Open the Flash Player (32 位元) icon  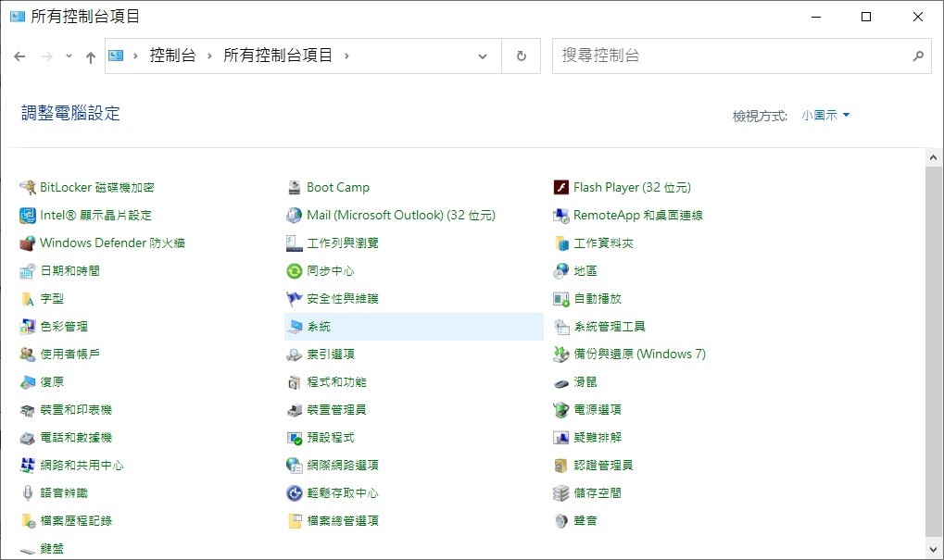(x=561, y=188)
